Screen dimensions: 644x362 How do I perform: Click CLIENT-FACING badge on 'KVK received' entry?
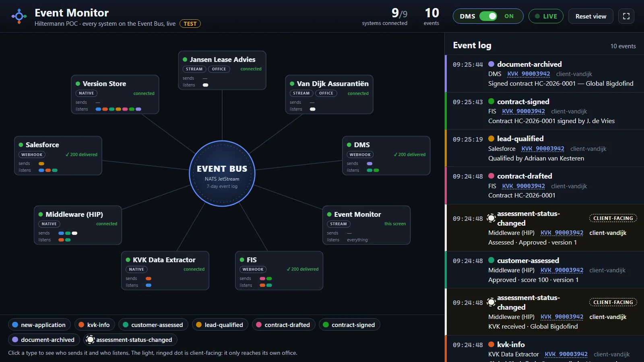[613, 302]
